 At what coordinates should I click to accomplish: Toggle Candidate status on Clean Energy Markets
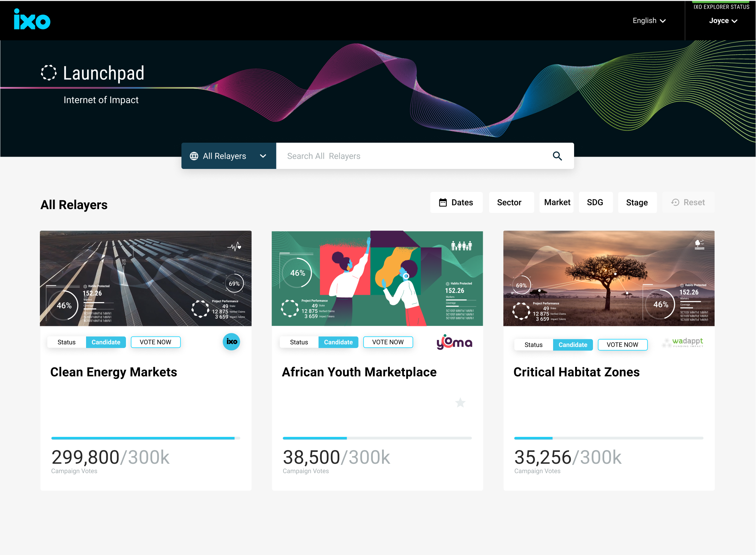[x=106, y=342]
